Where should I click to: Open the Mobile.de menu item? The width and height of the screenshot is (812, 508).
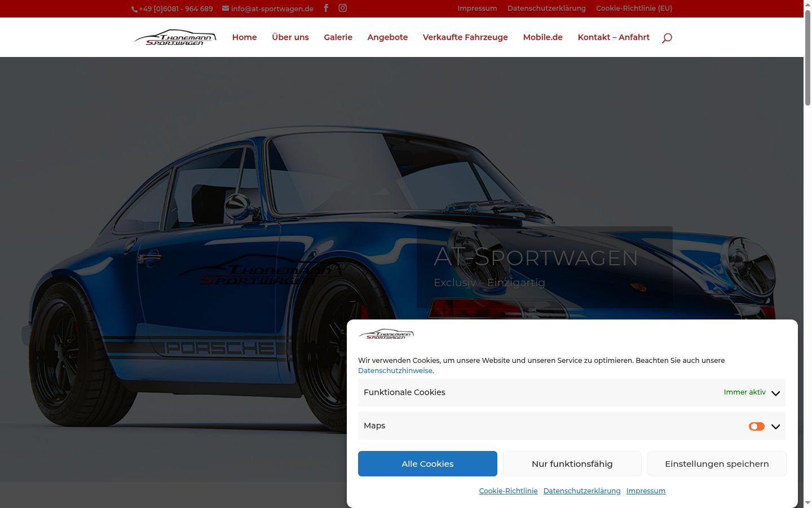(x=543, y=37)
